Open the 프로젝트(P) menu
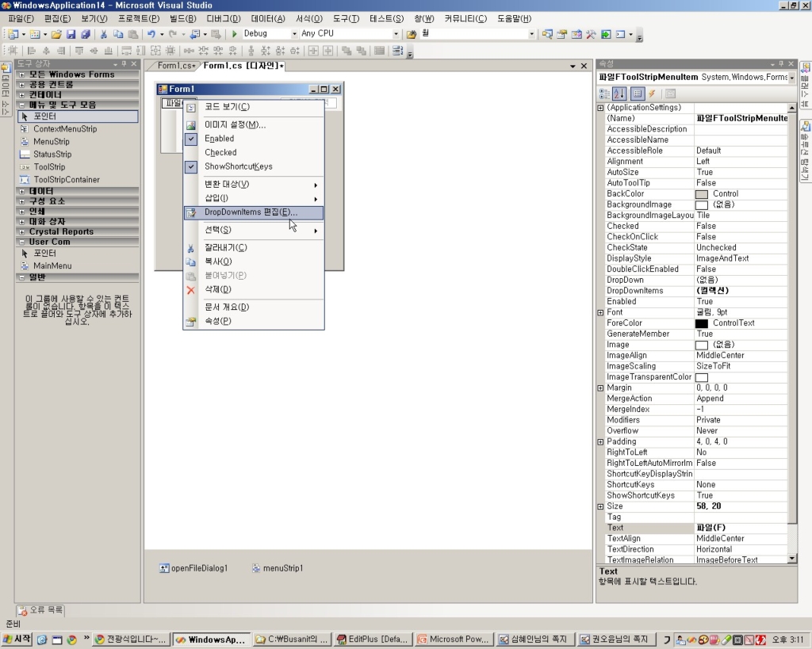 (x=138, y=19)
